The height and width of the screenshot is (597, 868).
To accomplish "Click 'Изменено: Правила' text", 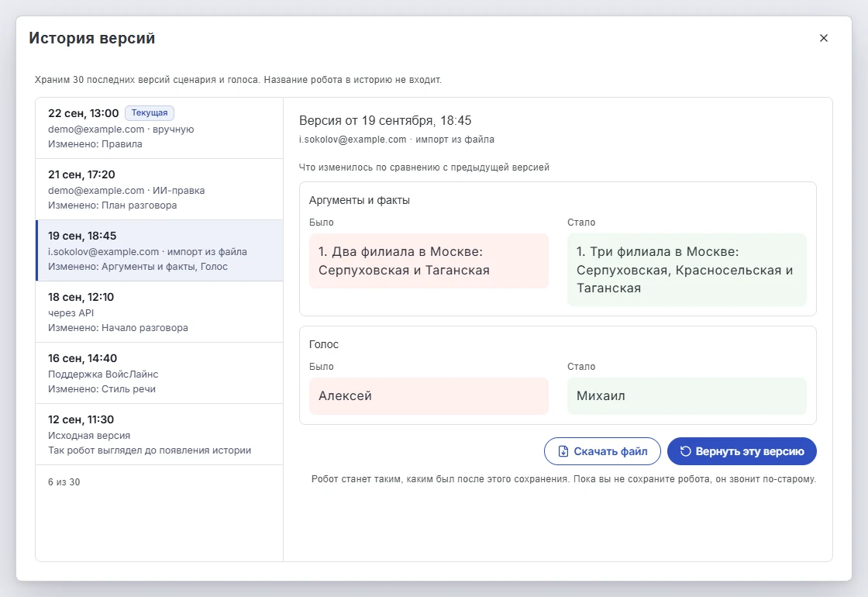I will click(x=95, y=144).
